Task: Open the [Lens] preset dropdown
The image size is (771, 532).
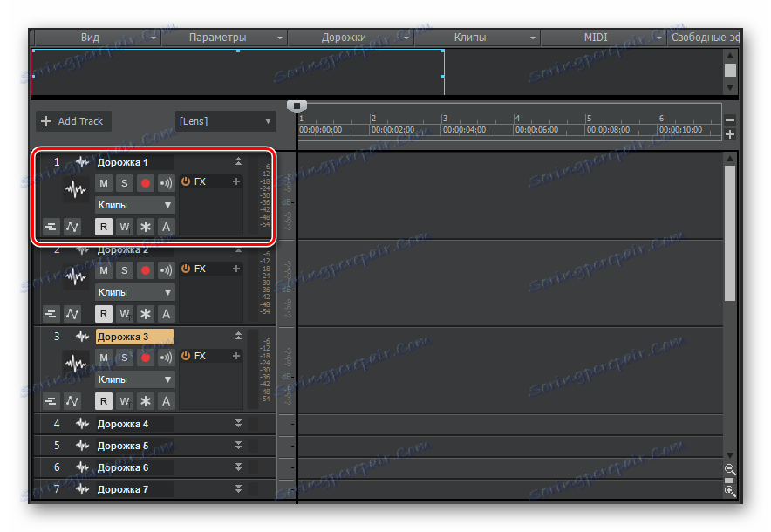Action: click(225, 121)
